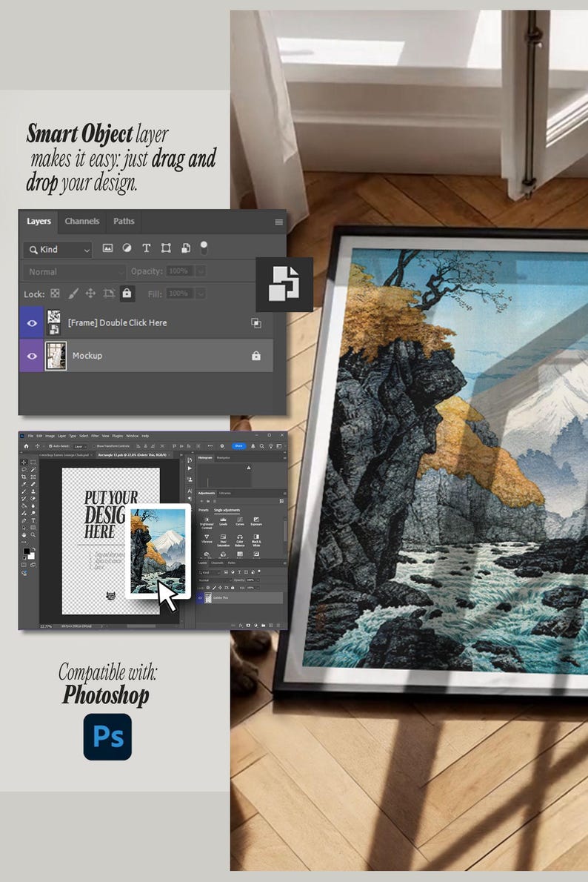Open the Auto-Select Layer dropdown
588x882 pixels.
coord(81,446)
